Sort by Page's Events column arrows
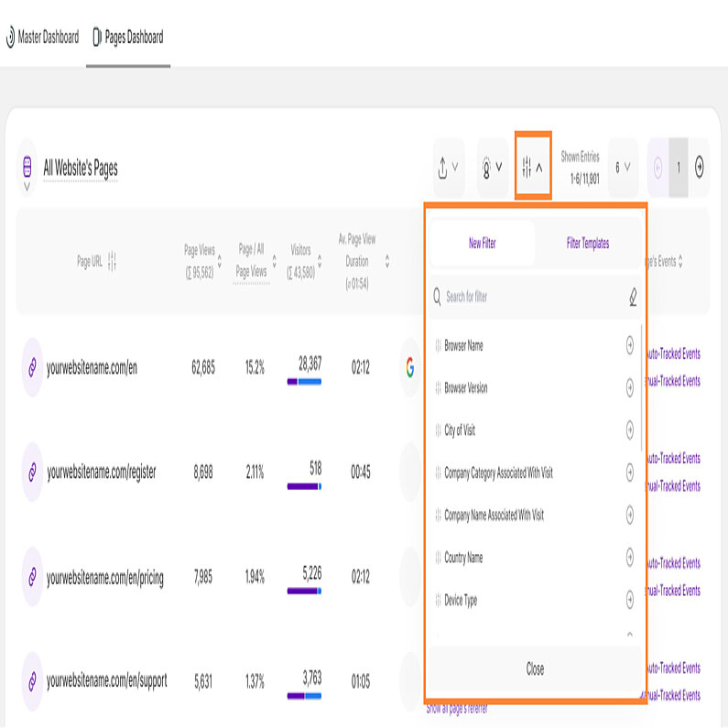The width and height of the screenshot is (728, 728). click(x=680, y=261)
